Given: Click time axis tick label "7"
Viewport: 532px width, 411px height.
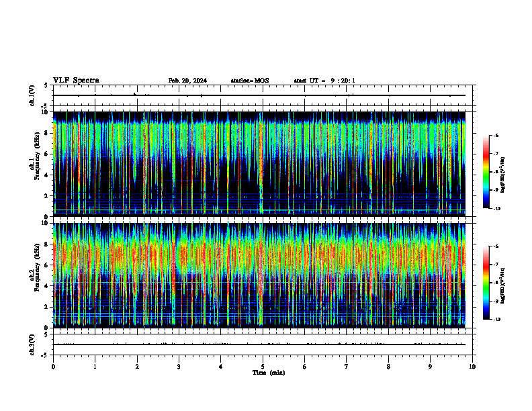Looking at the screenshot, I should click(x=347, y=367).
